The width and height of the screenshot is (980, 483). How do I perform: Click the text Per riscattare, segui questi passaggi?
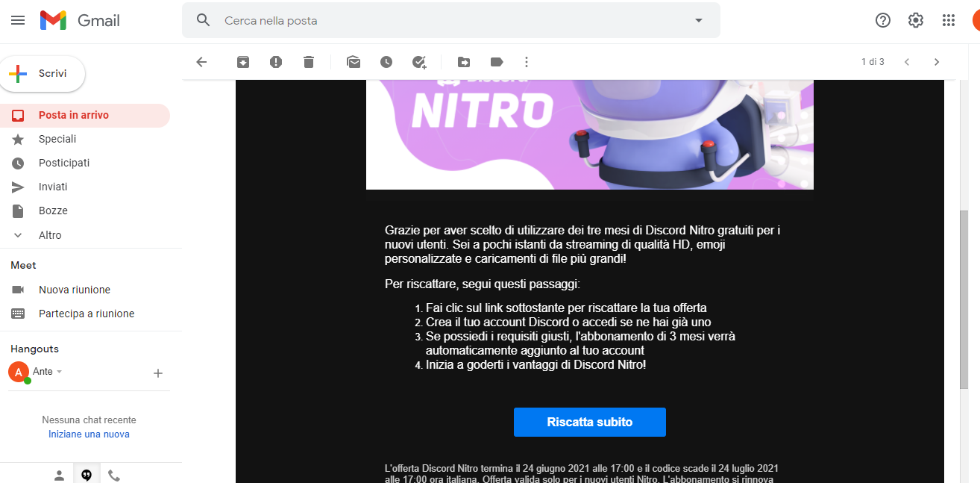(482, 284)
